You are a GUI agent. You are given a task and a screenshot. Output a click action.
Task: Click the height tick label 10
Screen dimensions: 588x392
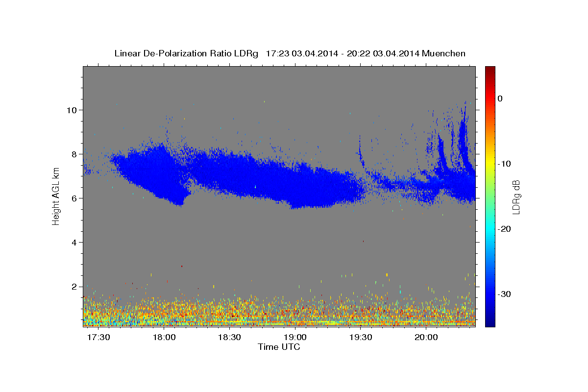point(71,110)
